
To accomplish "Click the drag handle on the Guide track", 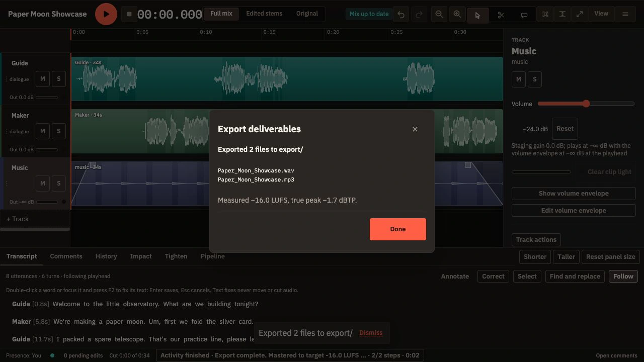I will point(7,79).
